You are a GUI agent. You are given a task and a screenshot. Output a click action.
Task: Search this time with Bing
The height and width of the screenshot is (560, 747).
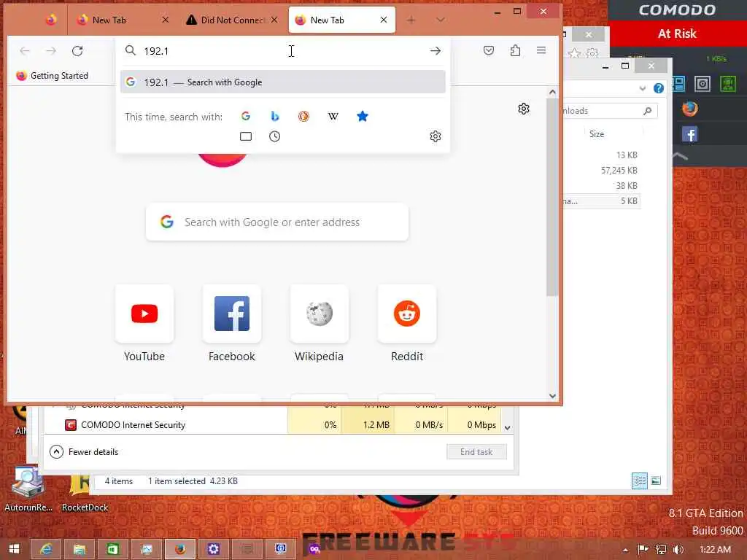[x=275, y=116]
